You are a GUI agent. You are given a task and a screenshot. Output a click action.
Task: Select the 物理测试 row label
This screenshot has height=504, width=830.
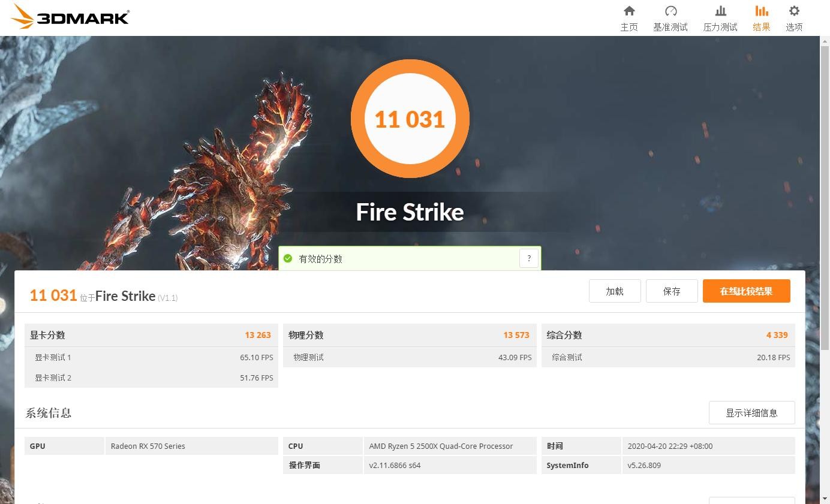(x=308, y=357)
